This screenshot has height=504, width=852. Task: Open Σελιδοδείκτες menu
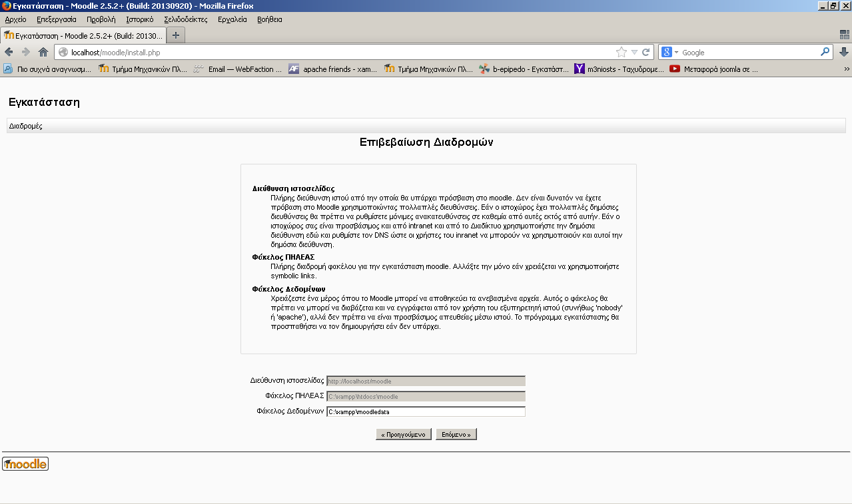point(186,19)
